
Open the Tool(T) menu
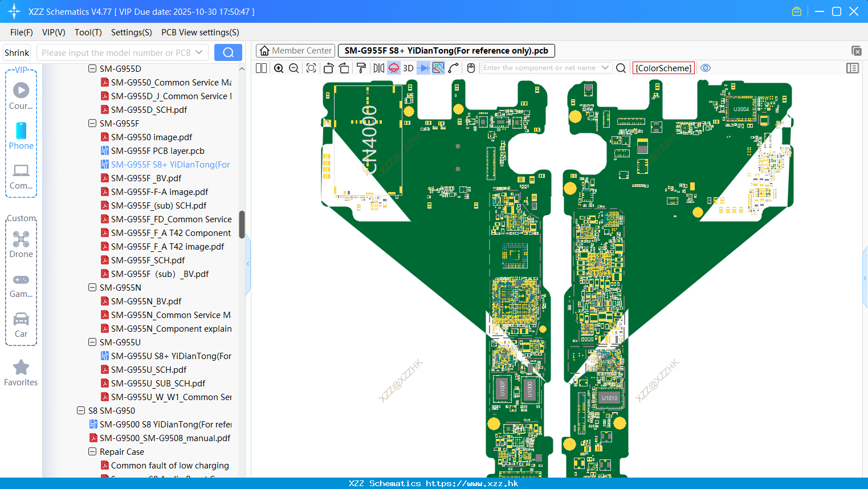tap(88, 32)
